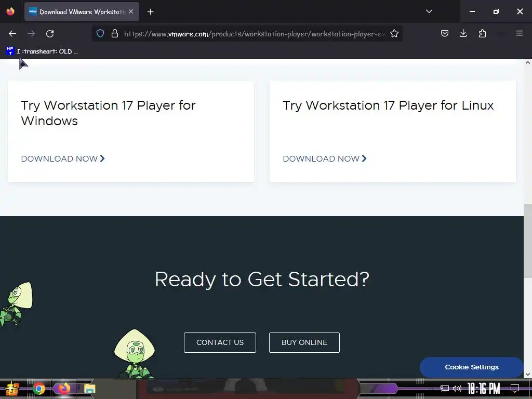This screenshot has height=399, width=532.
Task: Open the Firefox application menu
Action: [x=520, y=33]
